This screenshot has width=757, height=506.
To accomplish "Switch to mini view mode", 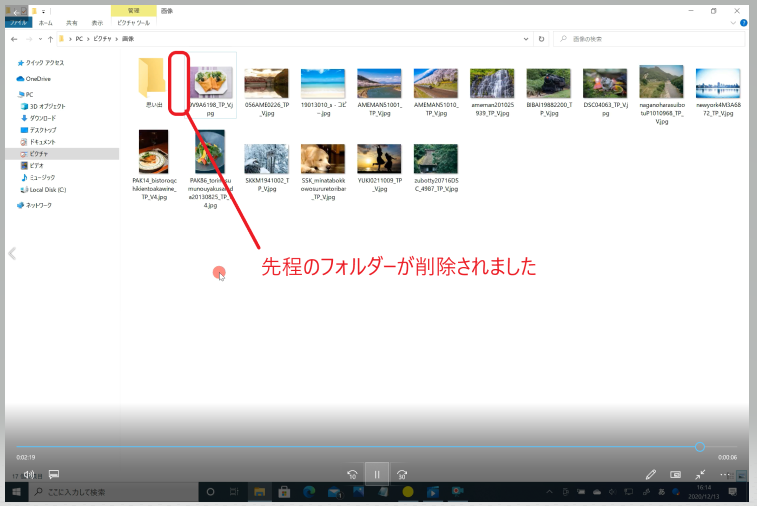I will 675,474.
